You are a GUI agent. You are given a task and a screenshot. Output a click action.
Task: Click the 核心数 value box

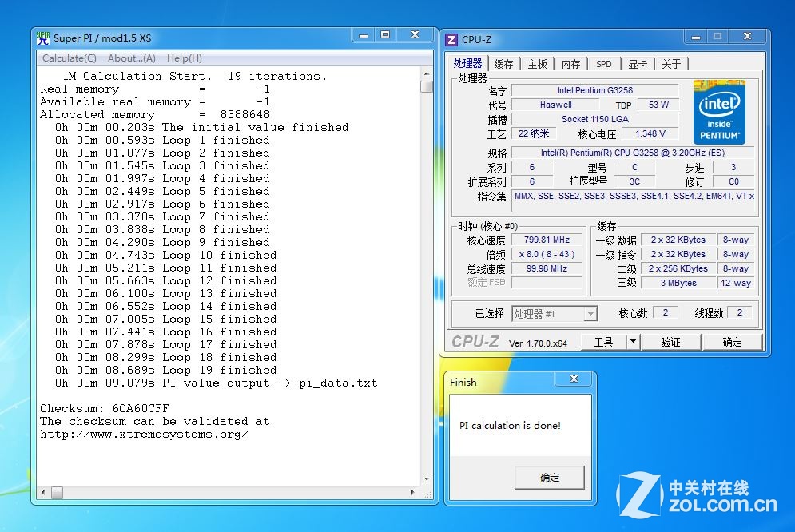click(666, 312)
